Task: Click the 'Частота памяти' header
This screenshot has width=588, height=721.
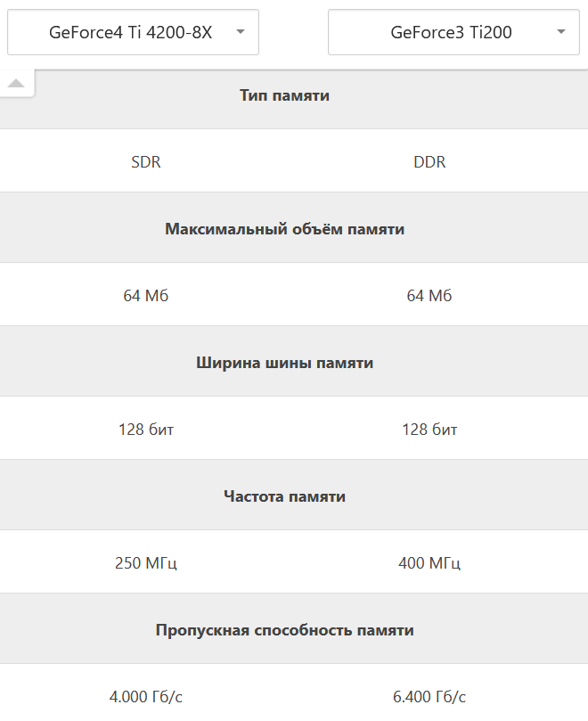Action: tap(284, 496)
